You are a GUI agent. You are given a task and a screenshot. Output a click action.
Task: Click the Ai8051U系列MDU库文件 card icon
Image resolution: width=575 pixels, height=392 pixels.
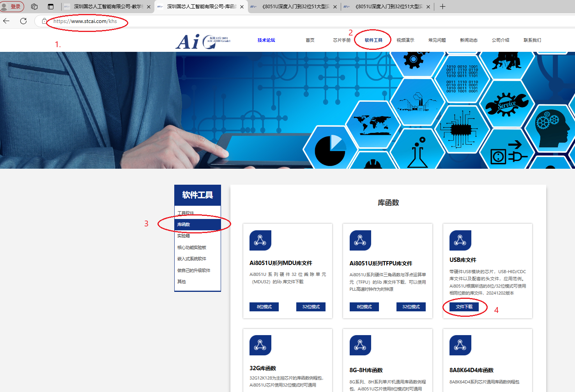click(260, 240)
